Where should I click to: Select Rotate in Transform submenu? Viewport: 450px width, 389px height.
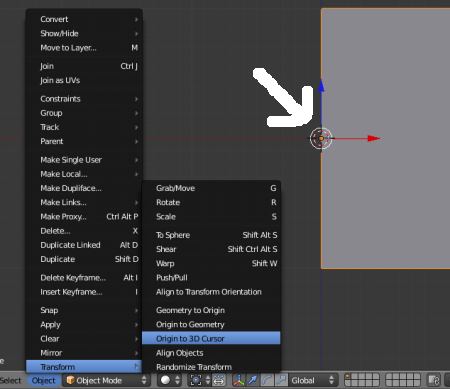211,202
